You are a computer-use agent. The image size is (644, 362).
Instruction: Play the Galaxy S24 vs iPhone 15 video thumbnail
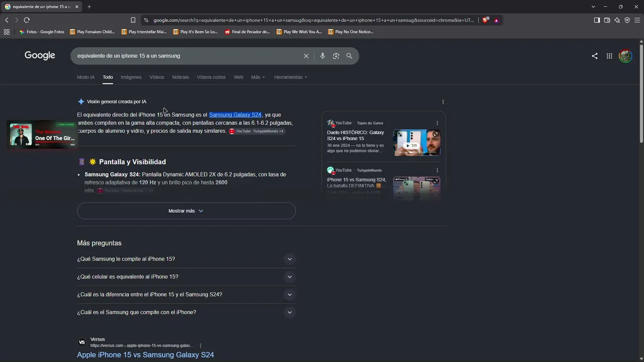[x=417, y=143]
